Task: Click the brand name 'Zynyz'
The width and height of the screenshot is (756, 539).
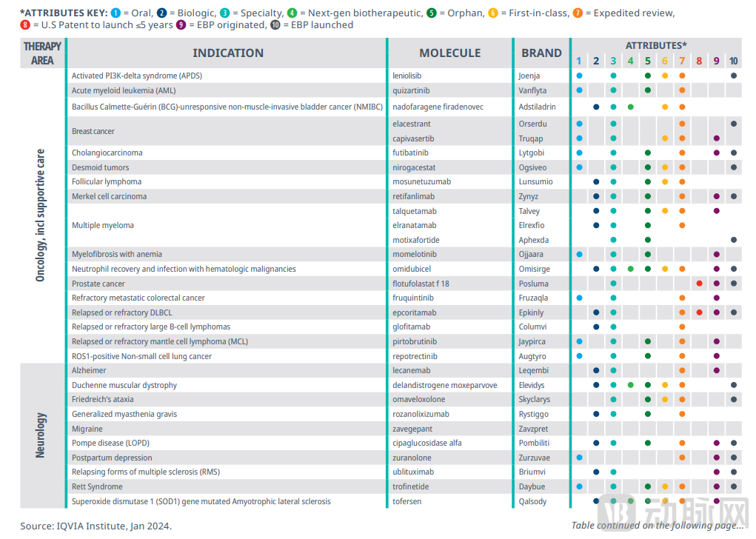Action: tap(529, 196)
